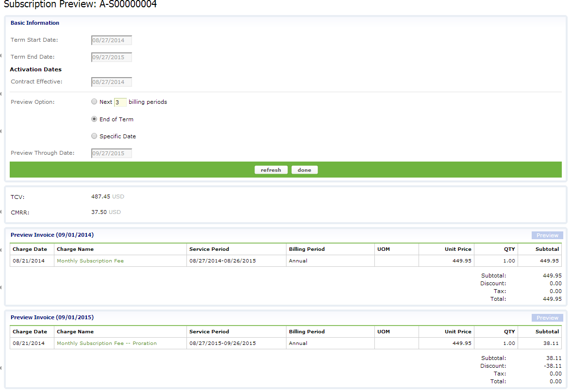
Task: Click the Activation Dates label
Action: (x=36, y=69)
